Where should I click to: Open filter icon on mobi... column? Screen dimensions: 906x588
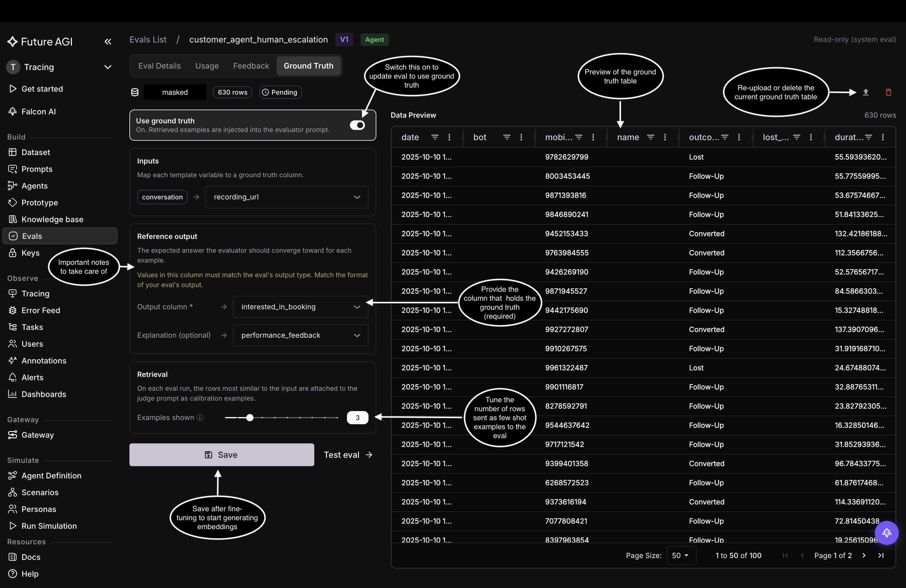point(579,137)
